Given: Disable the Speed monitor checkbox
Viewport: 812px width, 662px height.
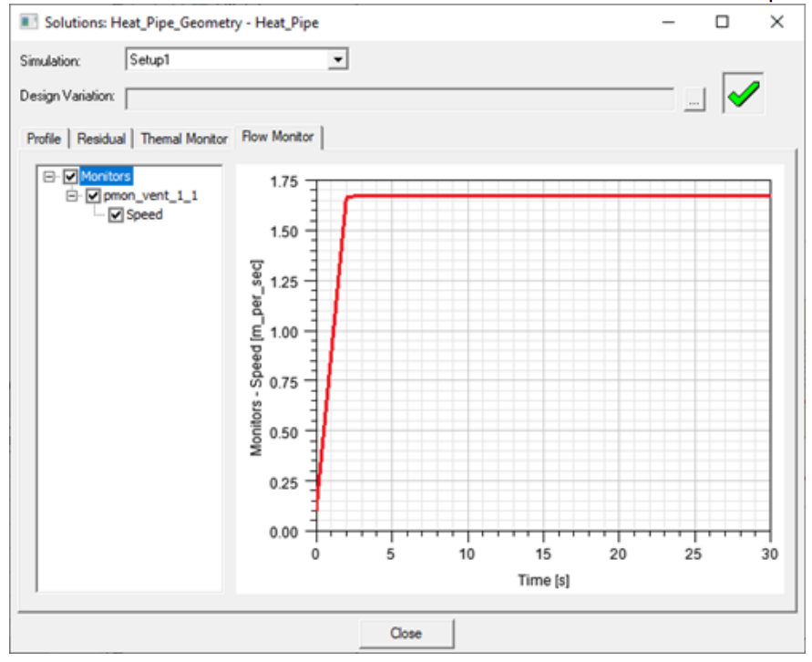Looking at the screenshot, I should (116, 215).
